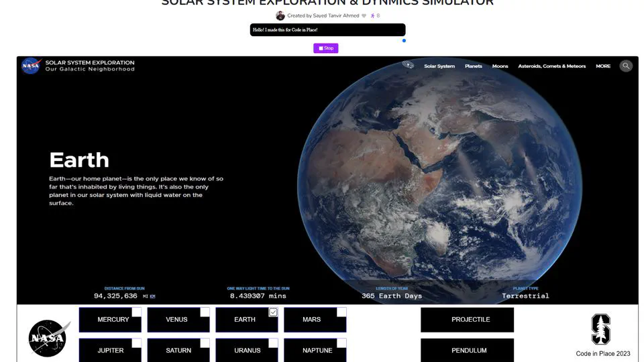The width and height of the screenshot is (644, 362).
Task: Click the solar system orbit icon
Action: [408, 65]
